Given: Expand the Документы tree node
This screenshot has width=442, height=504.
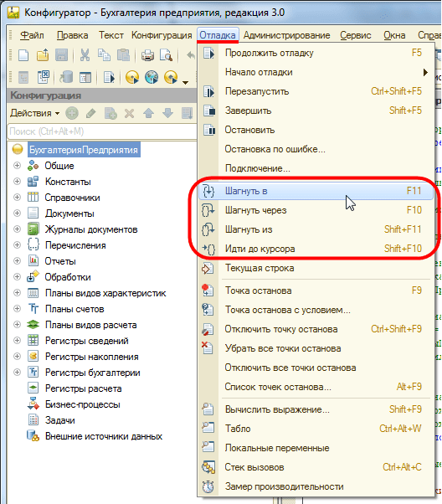Looking at the screenshot, I should [x=17, y=213].
